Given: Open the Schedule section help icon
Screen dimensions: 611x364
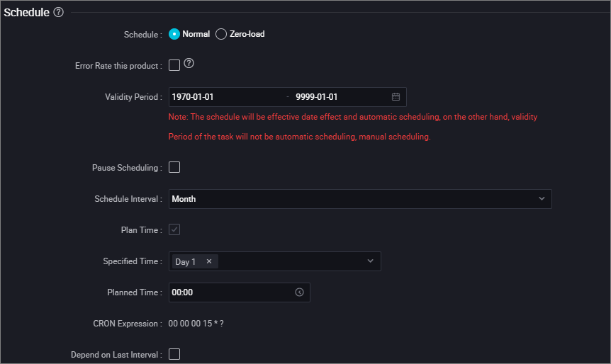Looking at the screenshot, I should [x=58, y=12].
